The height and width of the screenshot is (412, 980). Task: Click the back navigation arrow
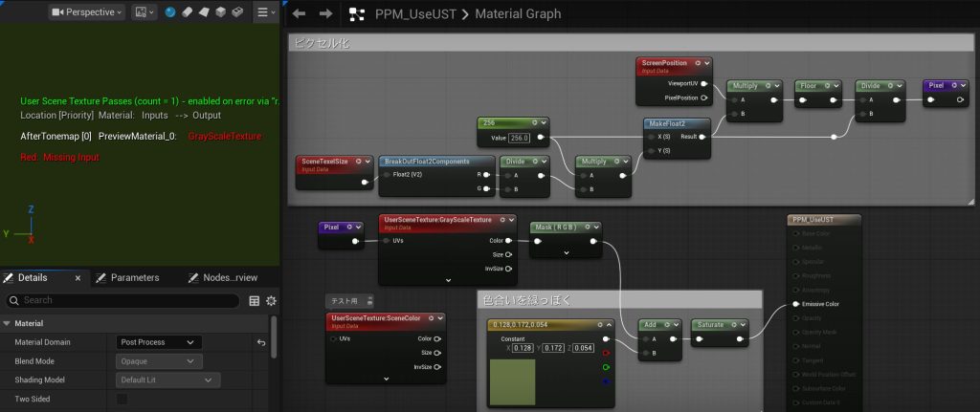pos(299,13)
